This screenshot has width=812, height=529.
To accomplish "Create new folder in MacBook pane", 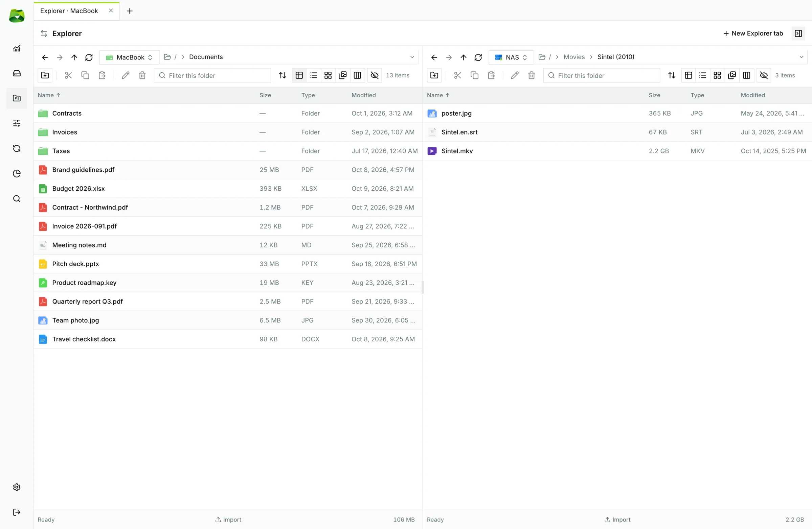I will (x=45, y=75).
